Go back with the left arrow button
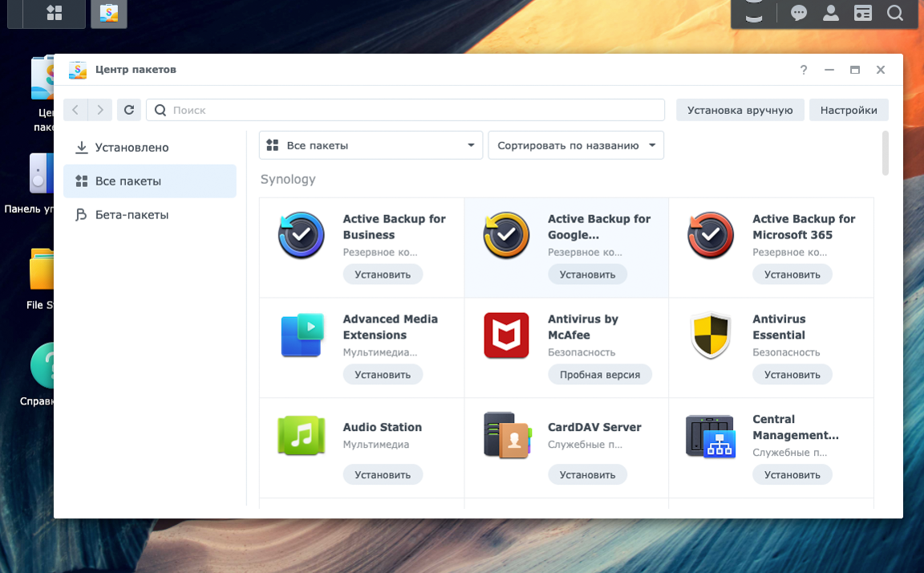 point(75,110)
